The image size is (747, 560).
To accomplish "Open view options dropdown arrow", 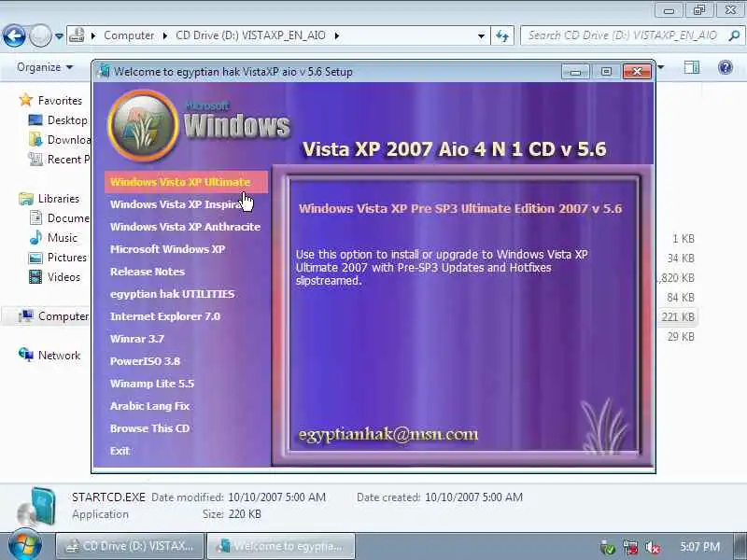I will coord(660,67).
